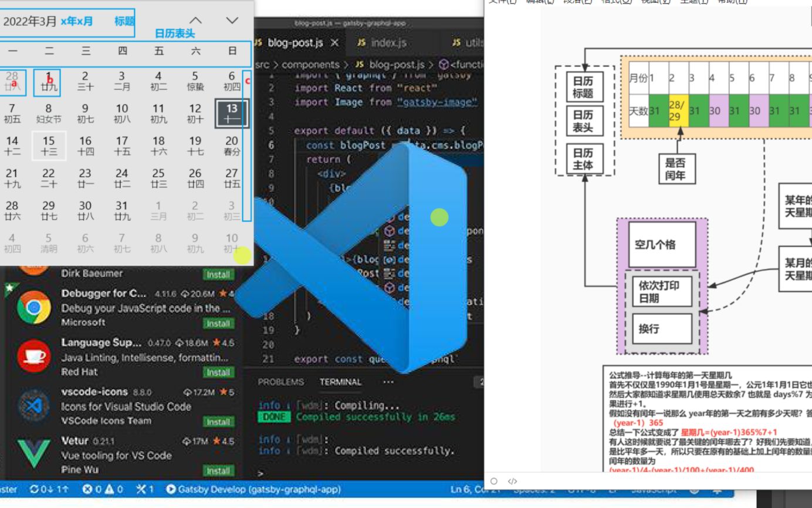This screenshot has width=812, height=508.
Task: Click the Java coffee cup extension icon
Action: tap(33, 356)
